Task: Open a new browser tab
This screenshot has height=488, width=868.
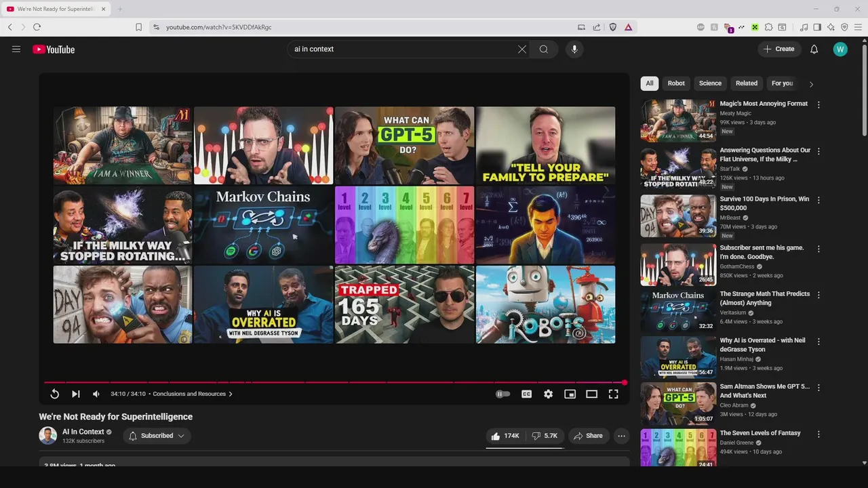Action: pos(120,9)
